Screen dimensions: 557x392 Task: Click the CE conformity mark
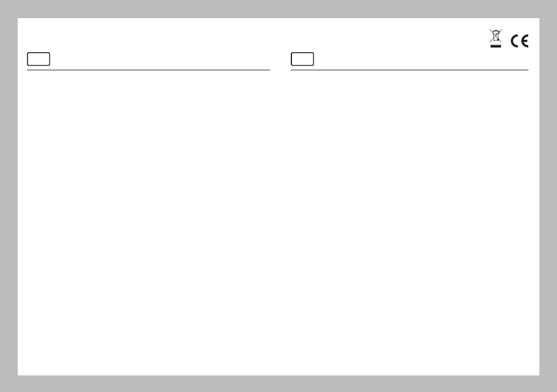[x=519, y=41]
